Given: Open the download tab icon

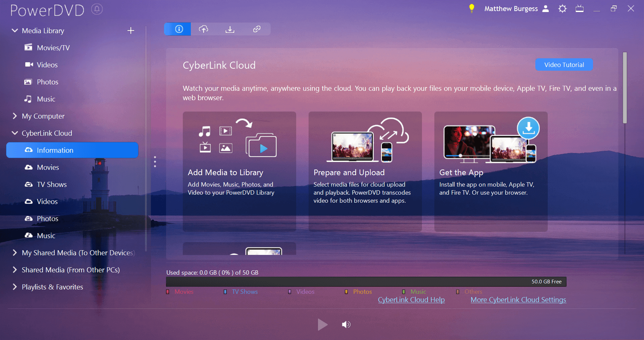Looking at the screenshot, I should 230,29.
